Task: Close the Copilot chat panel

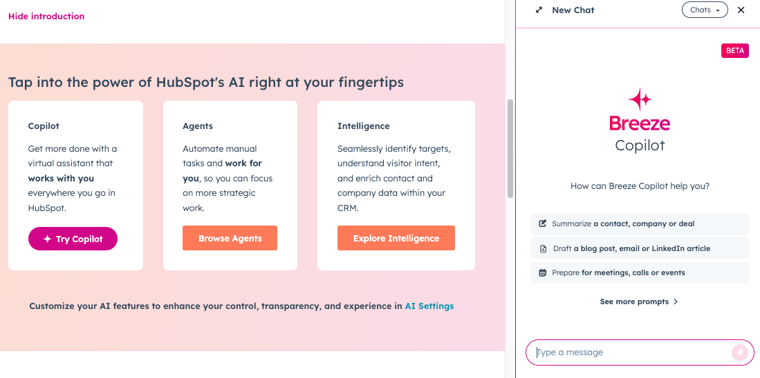Action: [741, 10]
